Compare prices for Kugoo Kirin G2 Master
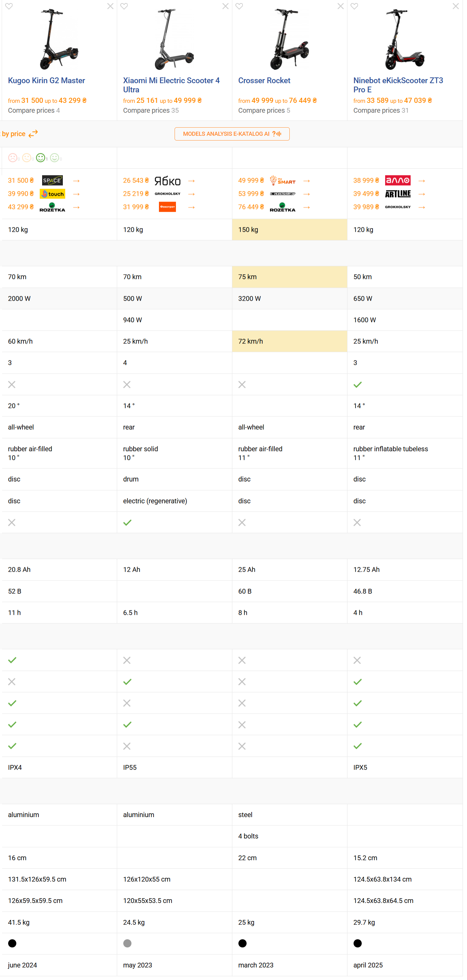Image resolution: width=467 pixels, height=980 pixels. tap(34, 110)
